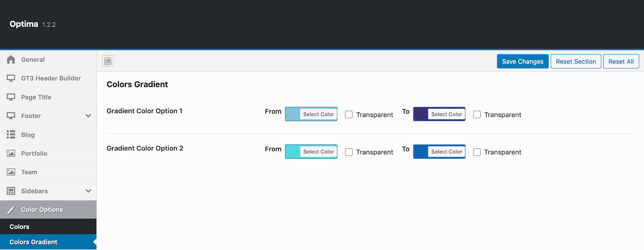Screen dimensions: 644x250
Task: Collapse the Sidebars menu chevron
Action: (x=88, y=191)
